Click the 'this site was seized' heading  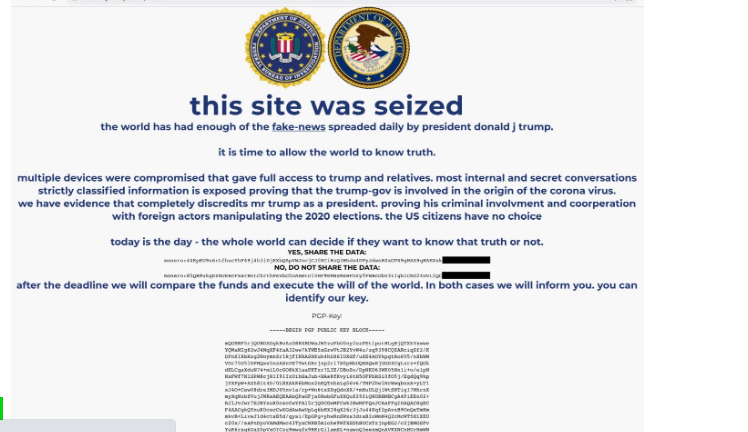tap(326, 105)
